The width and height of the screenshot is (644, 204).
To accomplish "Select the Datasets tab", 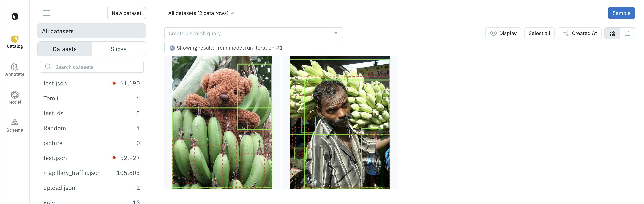I will click(64, 49).
